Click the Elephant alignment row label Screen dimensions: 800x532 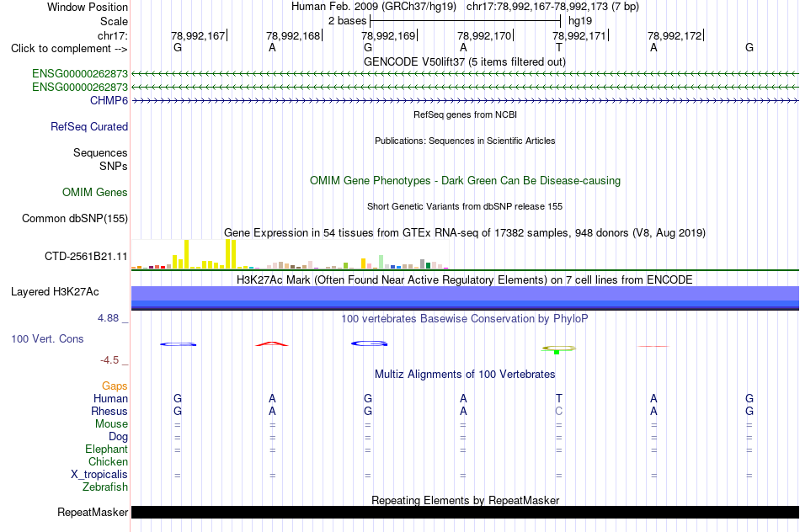coord(106,449)
